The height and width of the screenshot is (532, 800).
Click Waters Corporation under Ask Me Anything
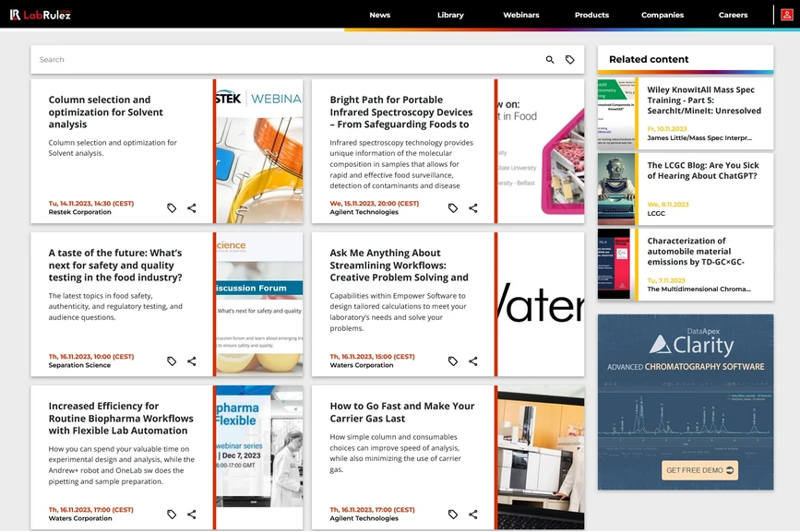coord(361,365)
